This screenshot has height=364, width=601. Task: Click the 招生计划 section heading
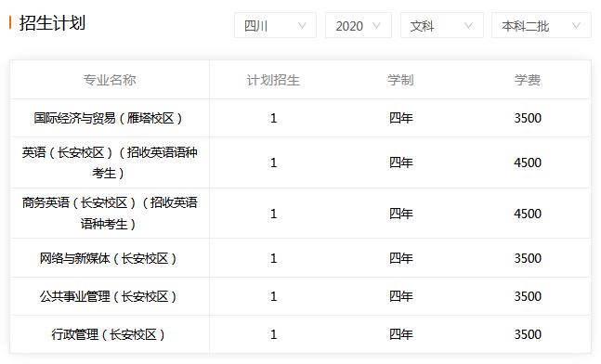pyautogui.click(x=52, y=22)
